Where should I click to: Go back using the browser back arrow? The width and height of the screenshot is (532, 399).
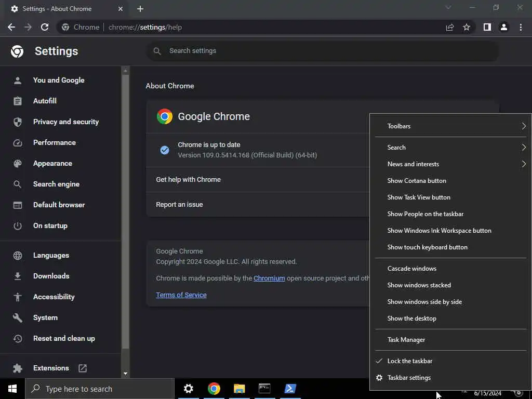tap(11, 27)
